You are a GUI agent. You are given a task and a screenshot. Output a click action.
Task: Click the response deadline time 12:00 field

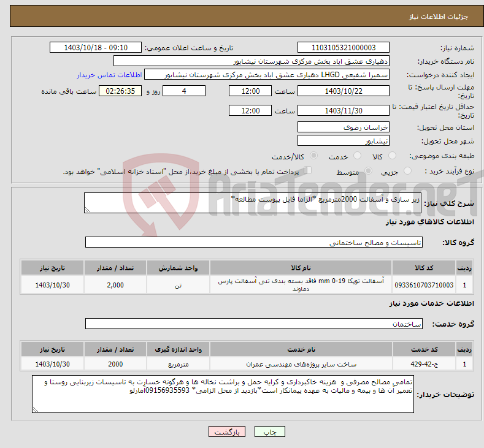coord(250,91)
